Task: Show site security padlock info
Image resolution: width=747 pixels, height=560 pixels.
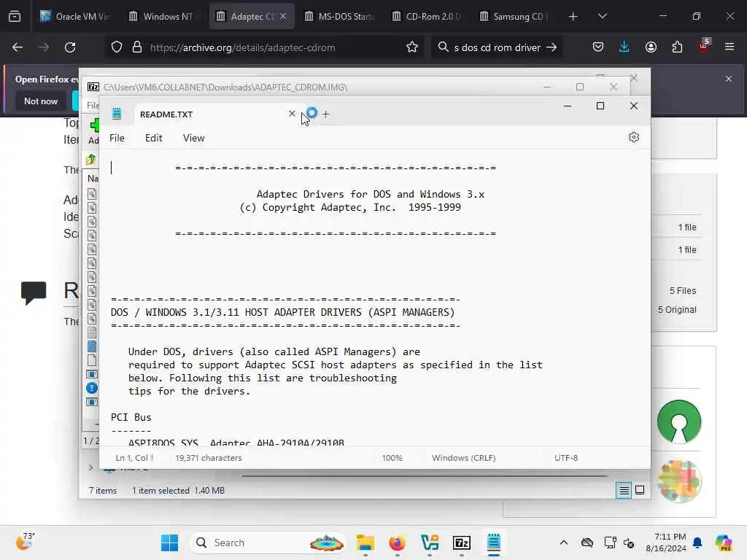Action: coord(137,47)
